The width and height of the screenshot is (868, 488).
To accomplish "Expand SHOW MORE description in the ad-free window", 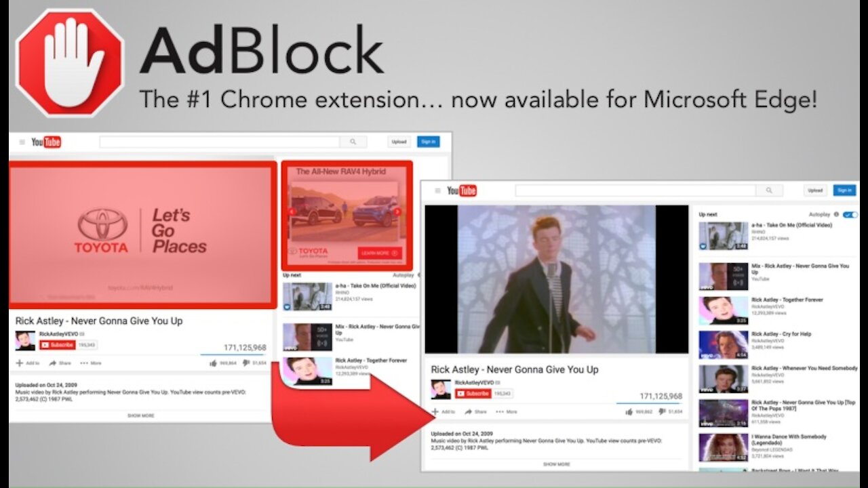I will coord(556,464).
